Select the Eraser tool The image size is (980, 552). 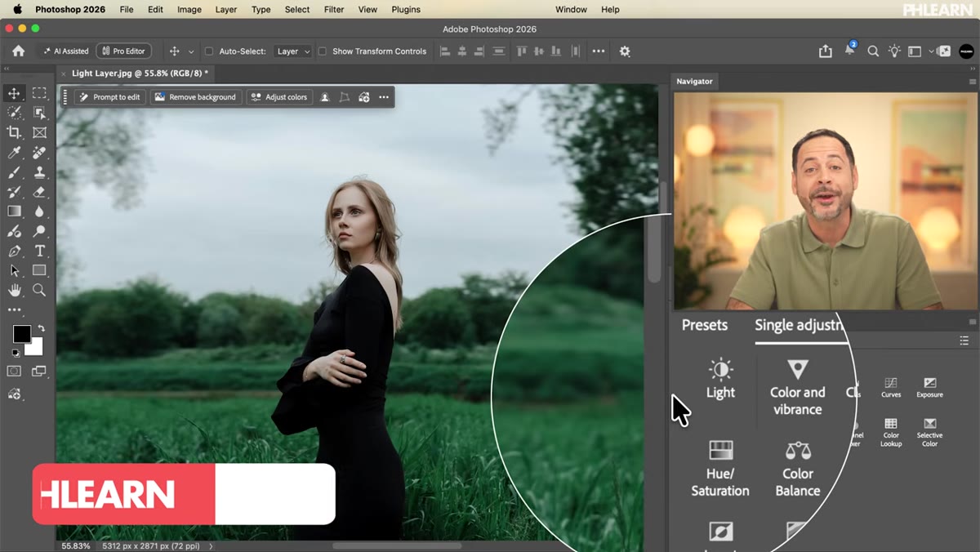coord(39,192)
